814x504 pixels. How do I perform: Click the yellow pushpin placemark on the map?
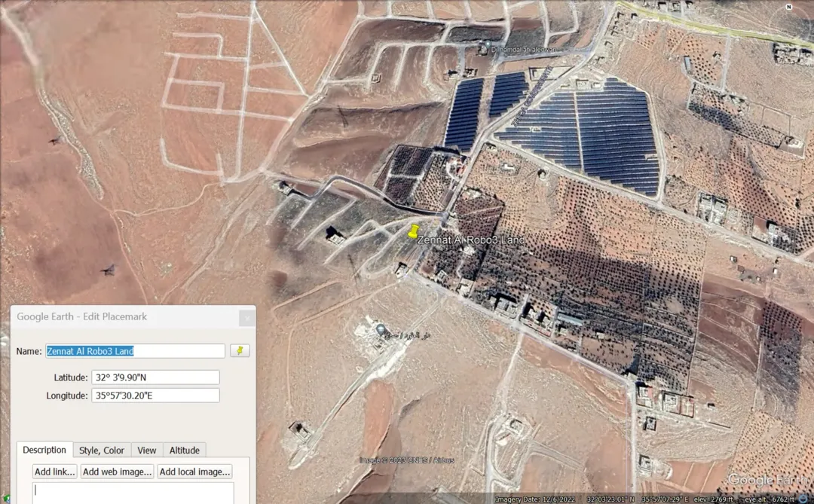413,231
